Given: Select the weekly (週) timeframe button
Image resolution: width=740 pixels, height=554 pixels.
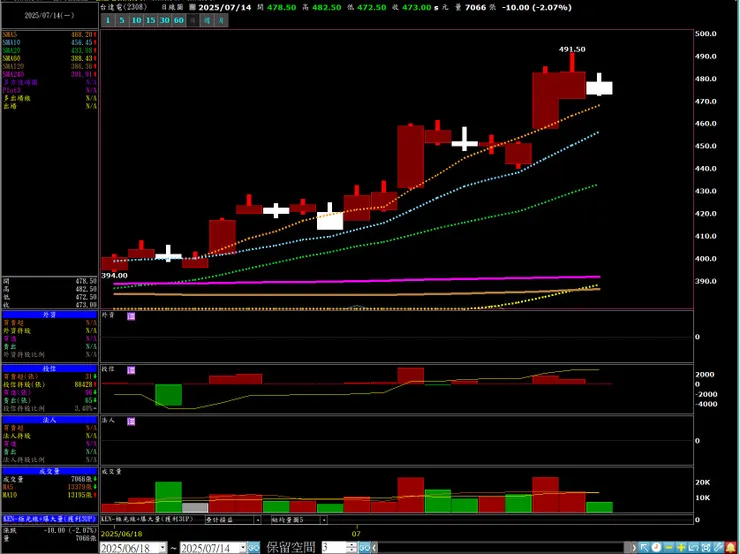Looking at the screenshot, I should [x=207, y=20].
